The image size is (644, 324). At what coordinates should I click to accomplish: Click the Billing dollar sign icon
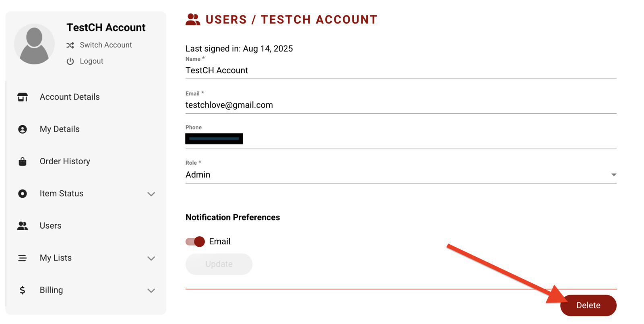[23, 290]
